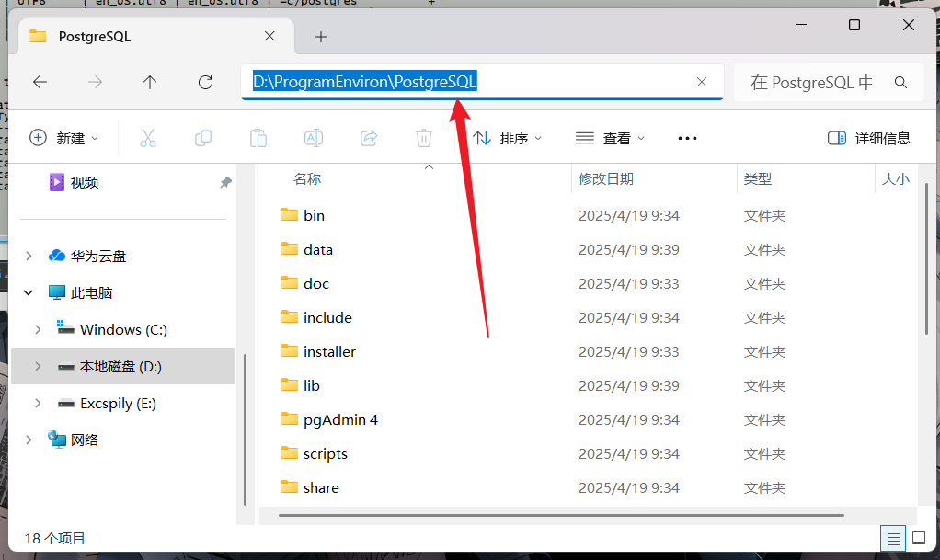Clear the address bar text with X
The height and width of the screenshot is (560, 940).
pyautogui.click(x=702, y=82)
